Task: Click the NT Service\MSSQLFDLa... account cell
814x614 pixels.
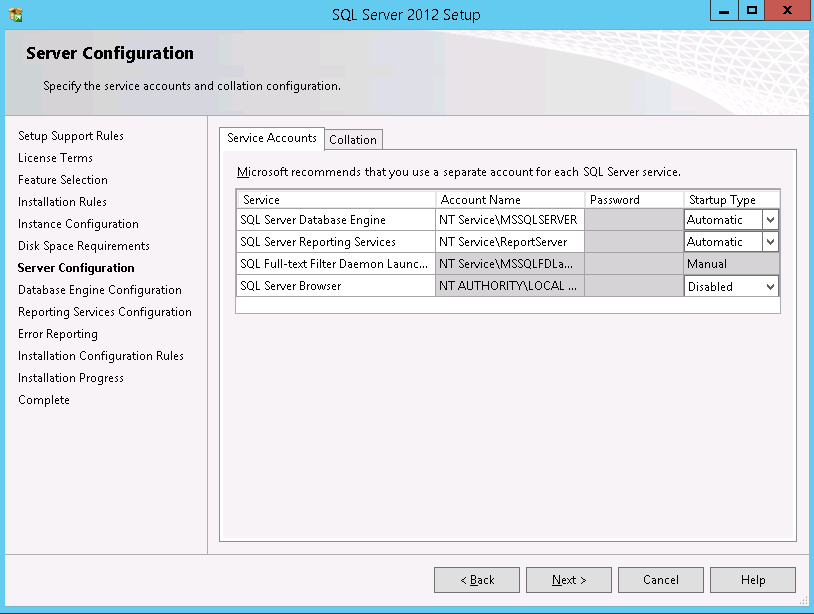Action: pyautogui.click(x=509, y=264)
